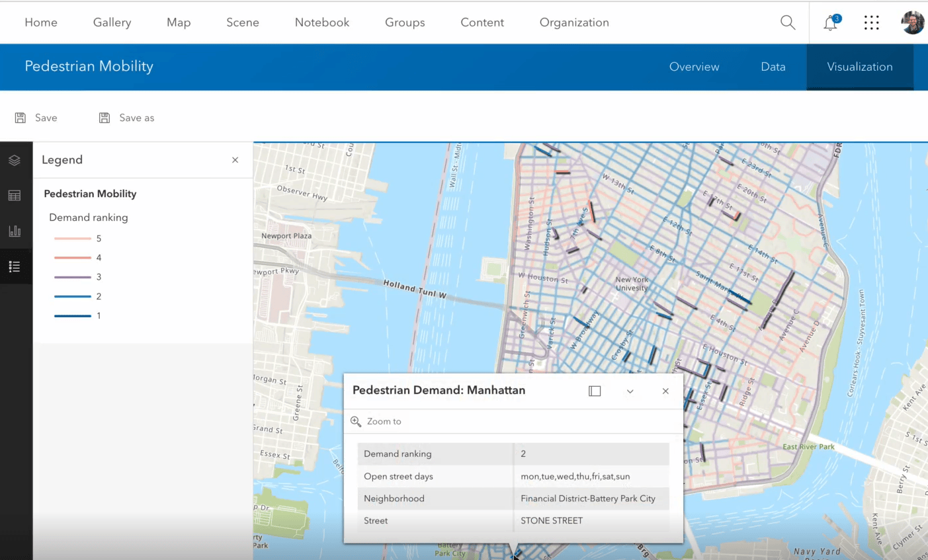Image resolution: width=928 pixels, height=560 pixels.
Task: Open the Organization page
Action: click(573, 22)
